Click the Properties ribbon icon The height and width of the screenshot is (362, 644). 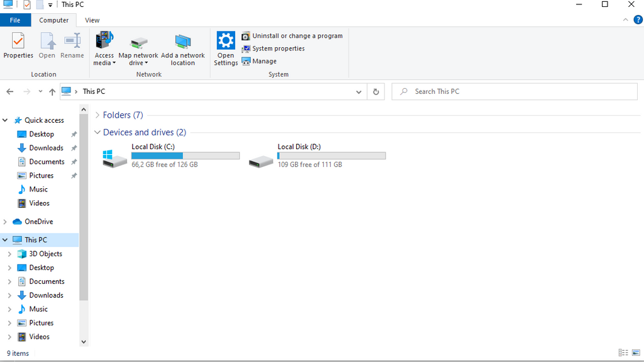[18, 45]
